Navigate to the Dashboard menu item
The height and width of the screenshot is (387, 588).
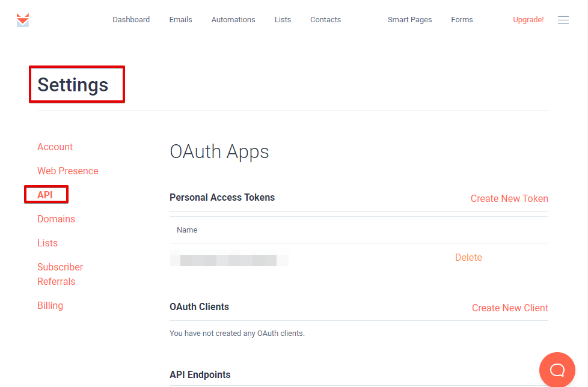tap(131, 19)
